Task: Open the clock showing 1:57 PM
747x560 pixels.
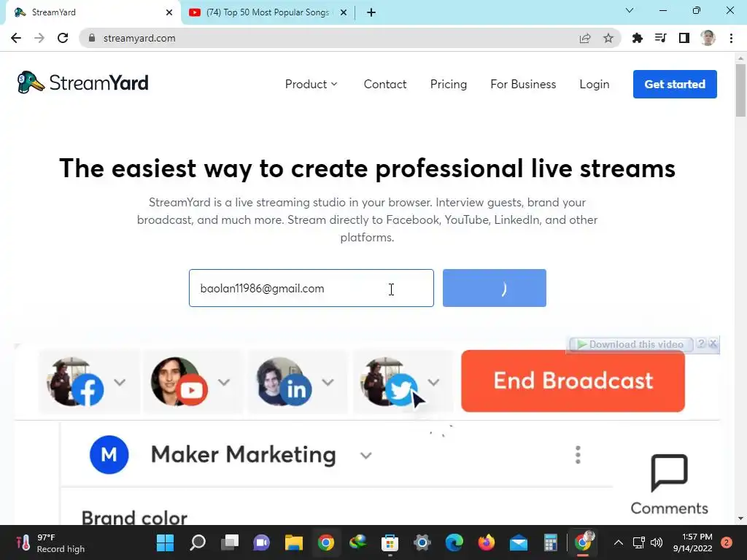Action: coord(692,542)
